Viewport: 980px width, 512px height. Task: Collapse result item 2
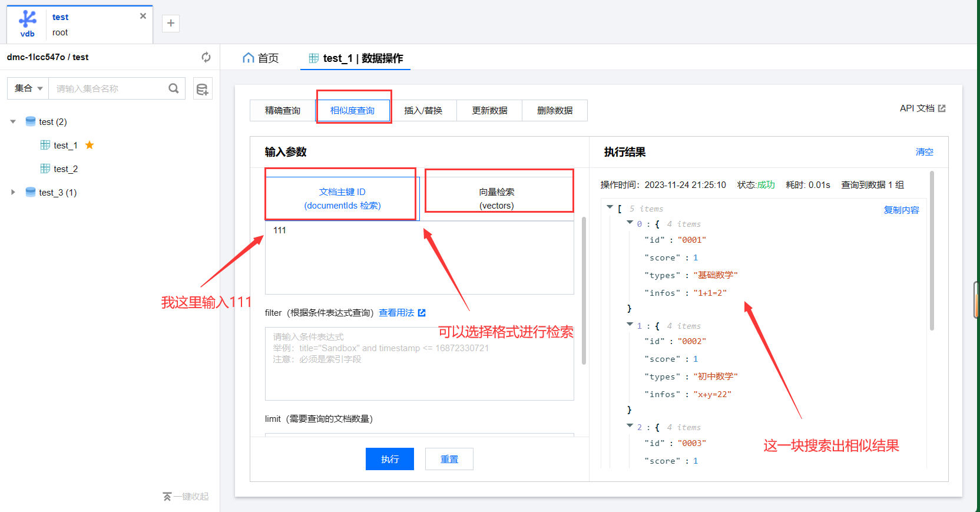tap(630, 426)
